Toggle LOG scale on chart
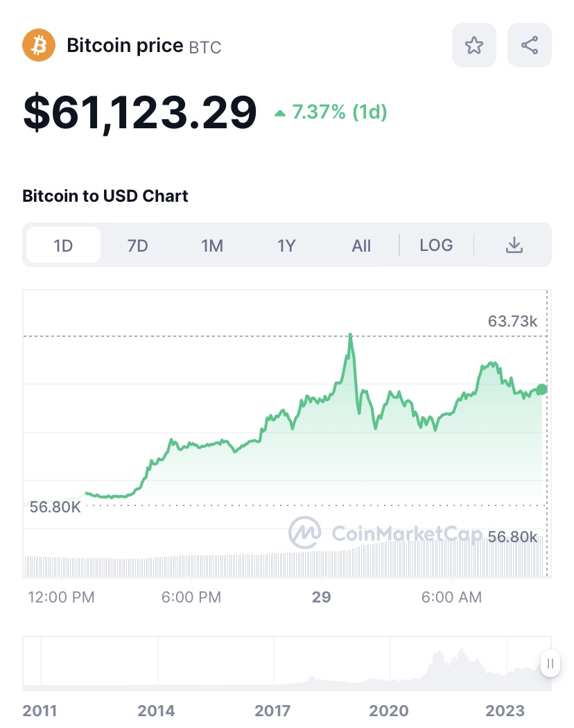This screenshot has width=574, height=728. 436,245
